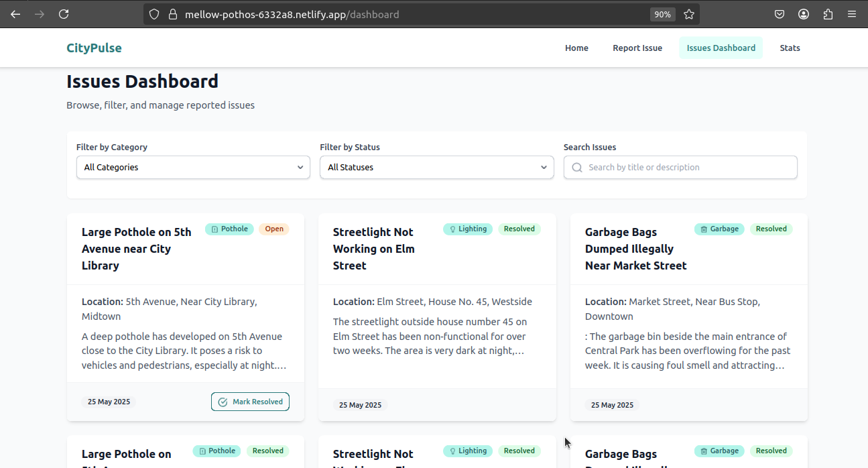Click the 90% zoom level indicator
The image size is (868, 468).
pyautogui.click(x=662, y=14)
